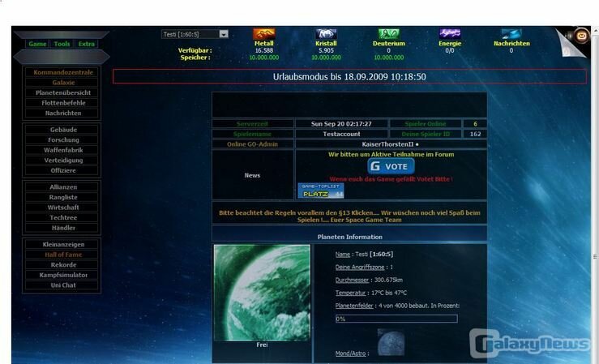Click the Deine Angriffszone link
This screenshot has height=364, width=599.
coord(360,268)
